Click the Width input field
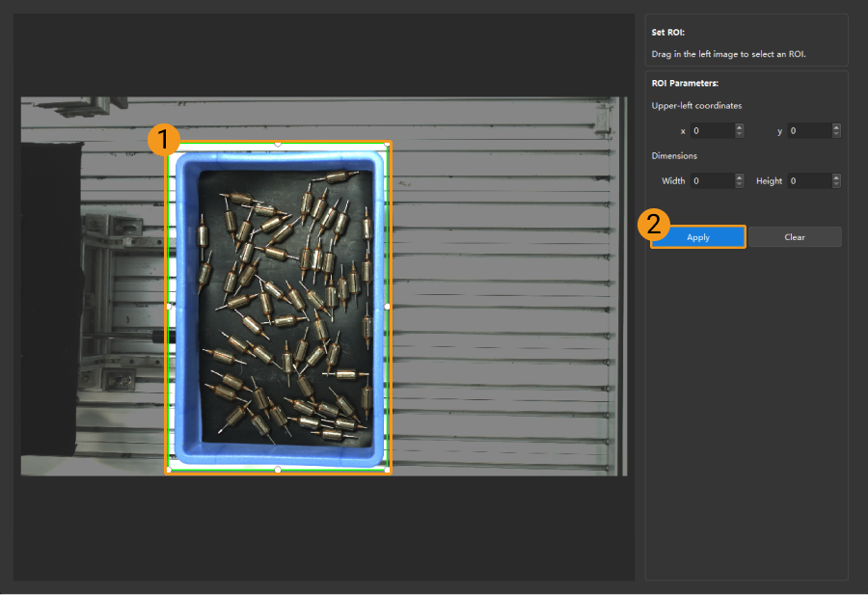868x595 pixels. point(711,180)
